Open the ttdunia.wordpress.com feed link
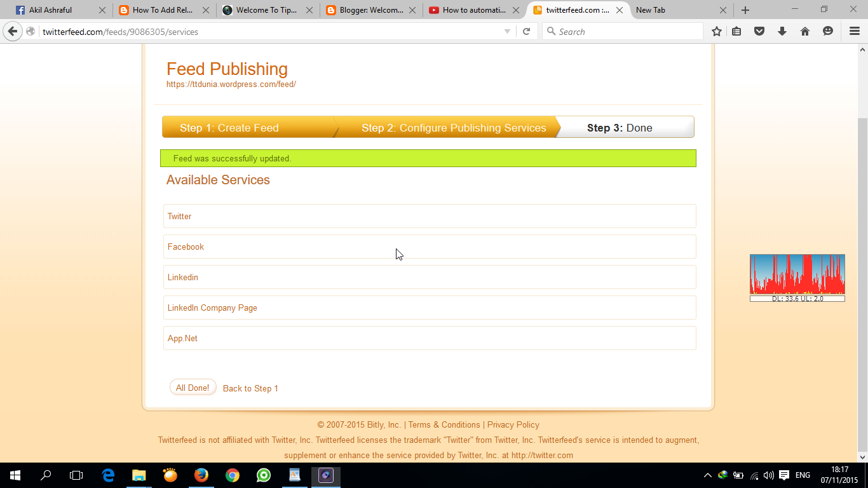The height and width of the screenshot is (488, 868). [231, 84]
